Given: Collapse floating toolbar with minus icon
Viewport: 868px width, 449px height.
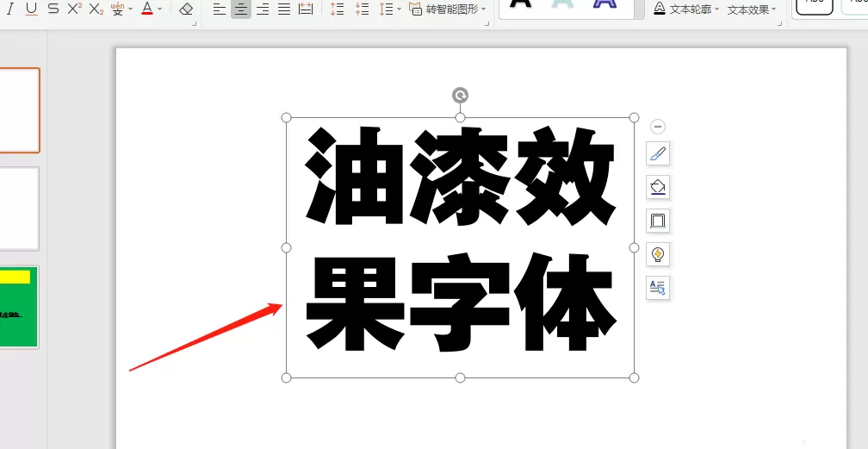Looking at the screenshot, I should (x=657, y=127).
